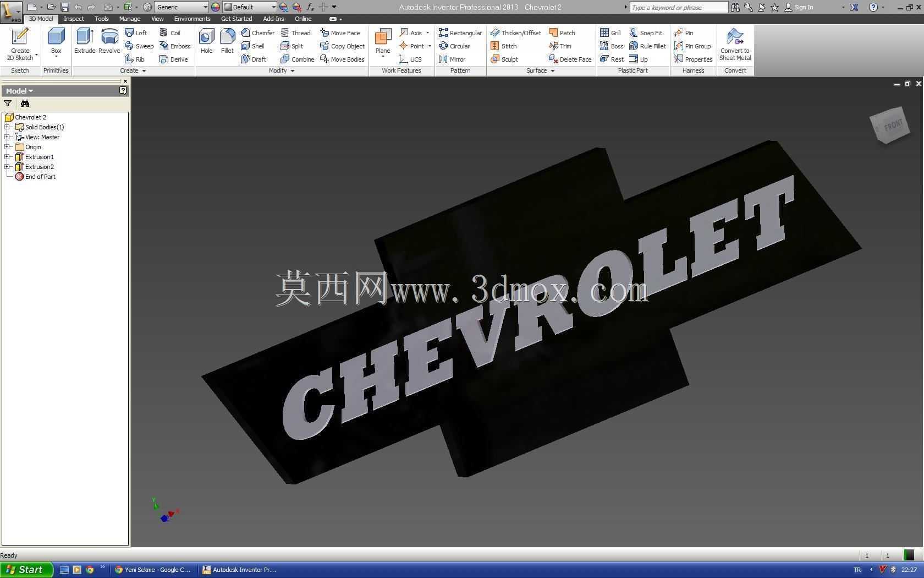This screenshot has width=924, height=578.
Task: Activate the Revolve tool
Action: coord(109,41)
